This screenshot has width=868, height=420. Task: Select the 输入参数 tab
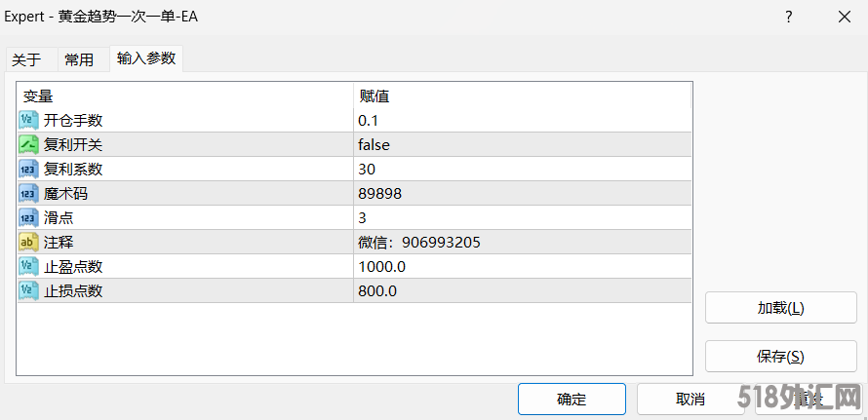tap(146, 58)
